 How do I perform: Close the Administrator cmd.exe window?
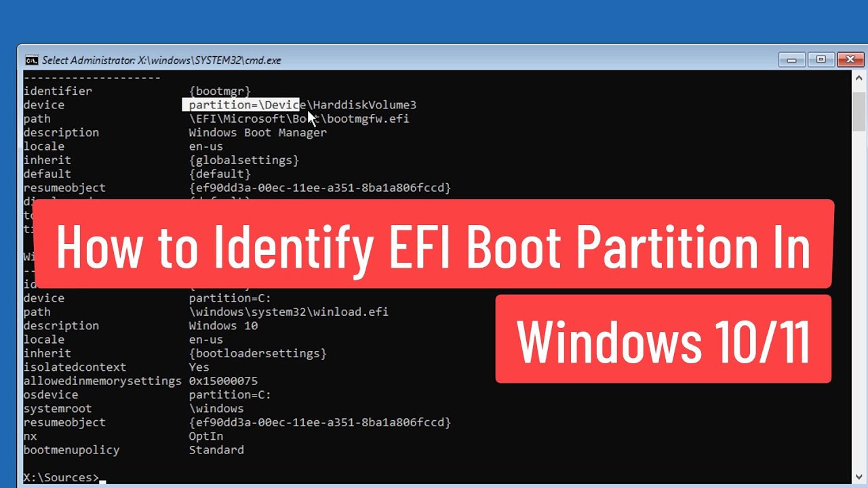[x=850, y=60]
